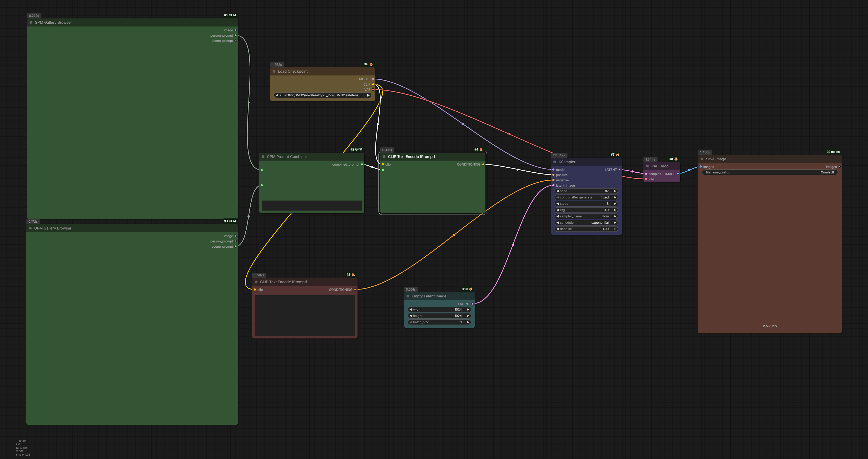Click the fox badge icon beside #6

pos(371,64)
